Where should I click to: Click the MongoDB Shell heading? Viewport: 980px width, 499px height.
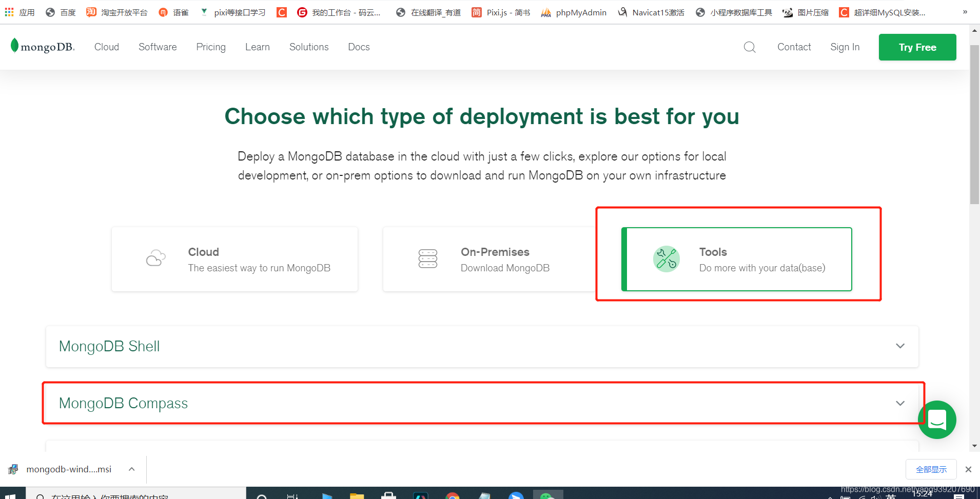[109, 346]
